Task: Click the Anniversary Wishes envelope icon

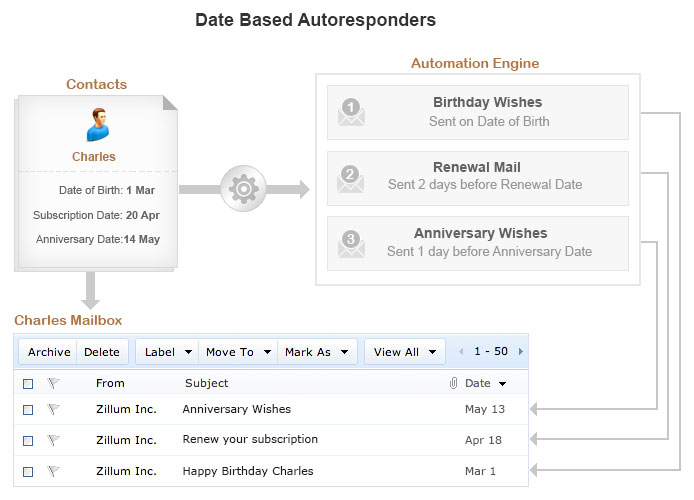Action: pos(351,243)
